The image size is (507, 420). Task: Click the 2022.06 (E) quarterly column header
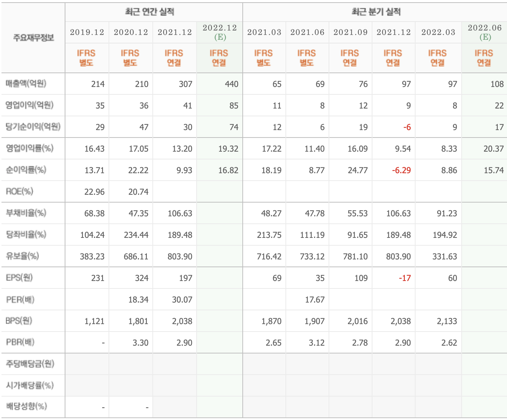tap(485, 32)
